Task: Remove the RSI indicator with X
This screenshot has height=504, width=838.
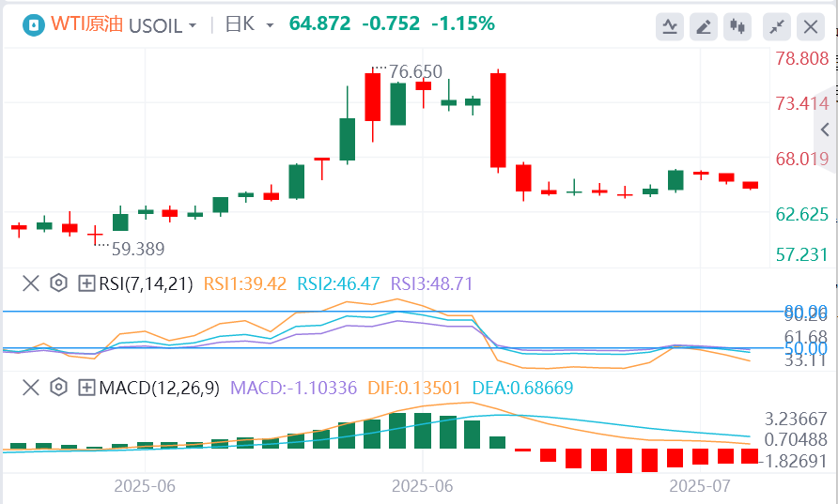Action: (31, 283)
